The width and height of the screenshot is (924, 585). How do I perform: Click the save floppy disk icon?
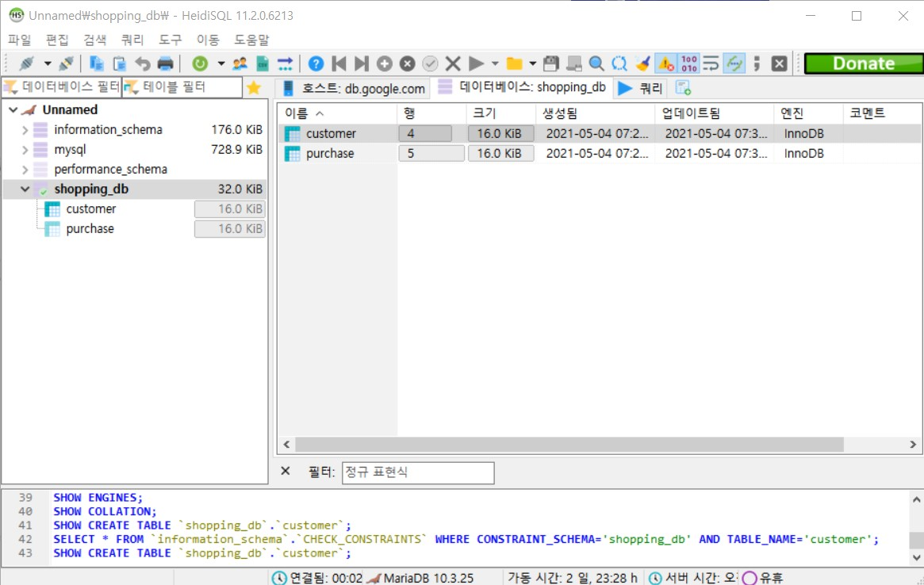(x=551, y=63)
